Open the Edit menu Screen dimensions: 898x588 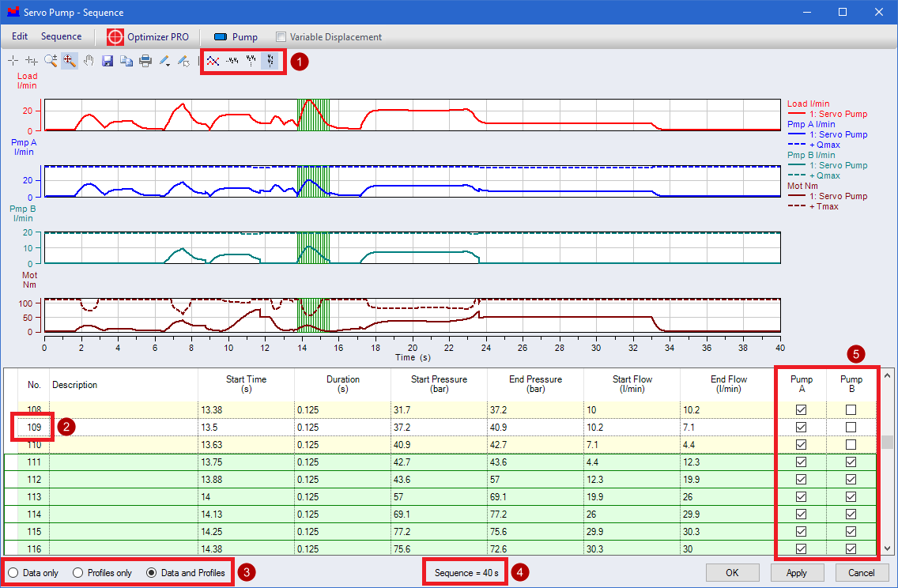click(20, 36)
